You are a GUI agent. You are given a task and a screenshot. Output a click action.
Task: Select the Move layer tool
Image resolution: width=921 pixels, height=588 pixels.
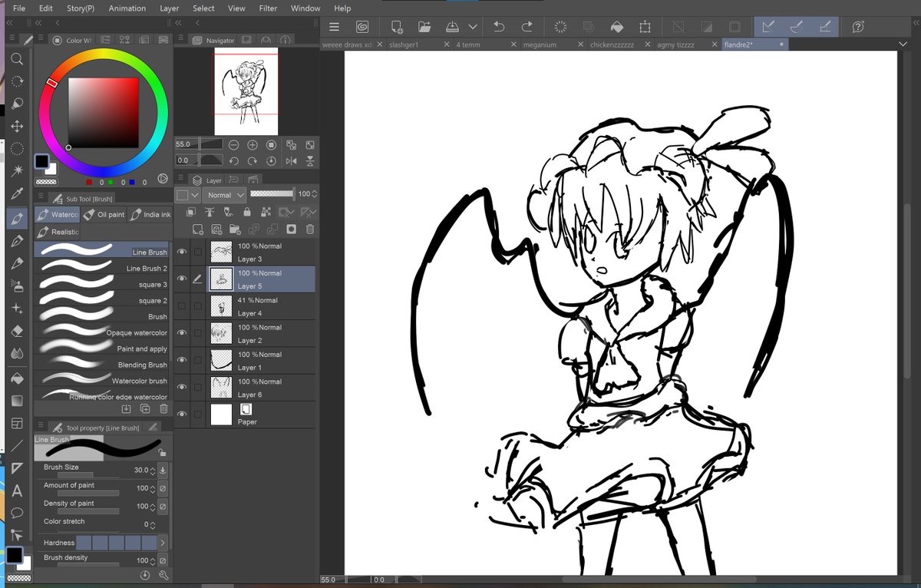tap(17, 126)
